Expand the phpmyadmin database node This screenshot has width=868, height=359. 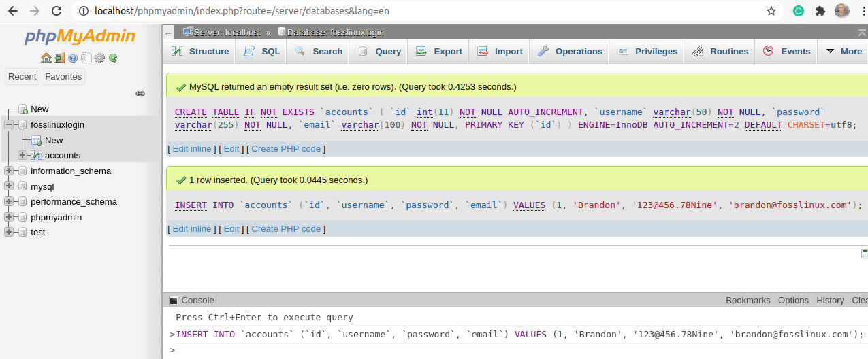(x=9, y=218)
